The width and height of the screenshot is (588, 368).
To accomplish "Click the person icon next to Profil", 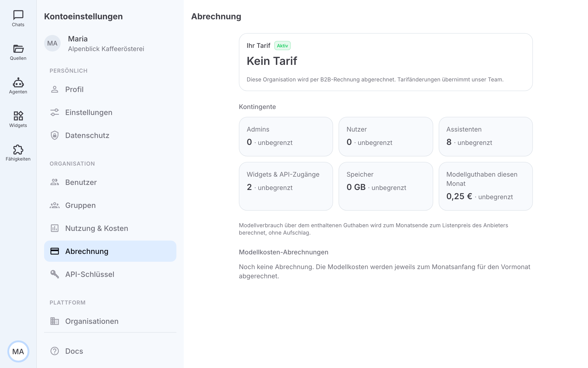I will pyautogui.click(x=55, y=89).
